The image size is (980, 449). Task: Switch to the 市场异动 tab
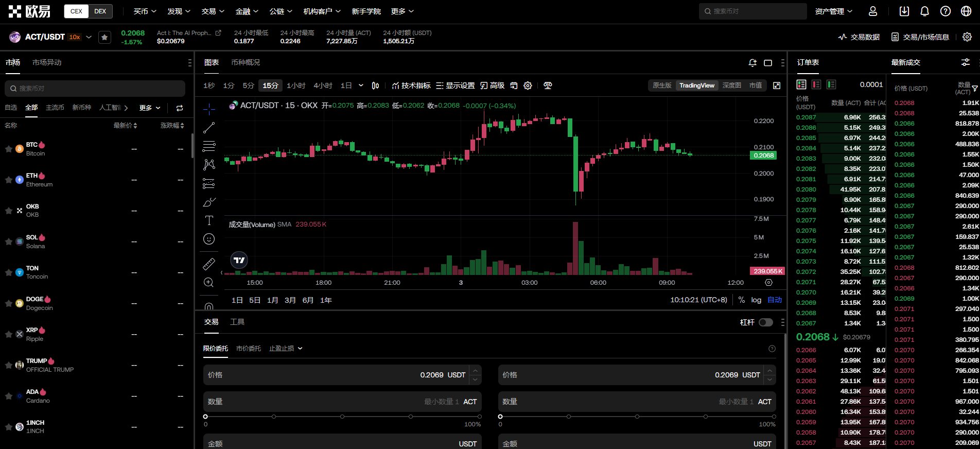tap(47, 62)
